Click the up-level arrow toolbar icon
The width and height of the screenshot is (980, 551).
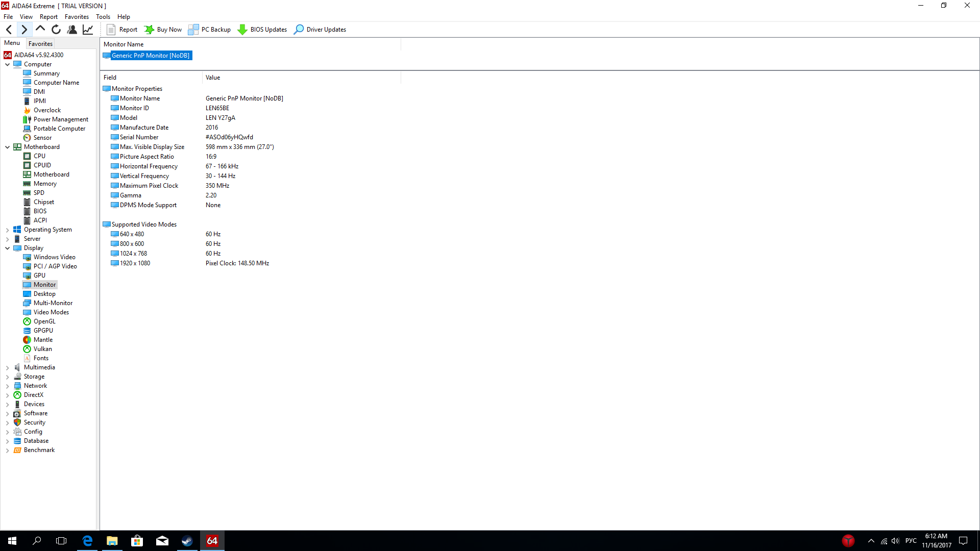pos(40,30)
